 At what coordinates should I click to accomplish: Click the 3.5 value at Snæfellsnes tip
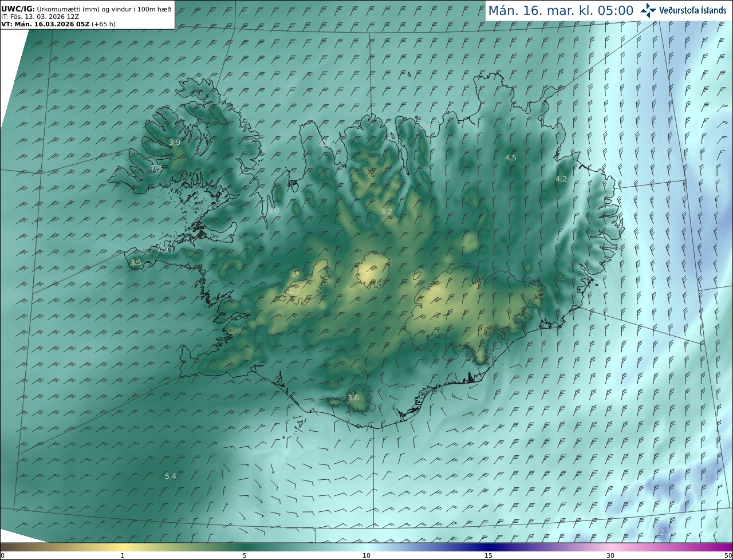click(x=136, y=262)
